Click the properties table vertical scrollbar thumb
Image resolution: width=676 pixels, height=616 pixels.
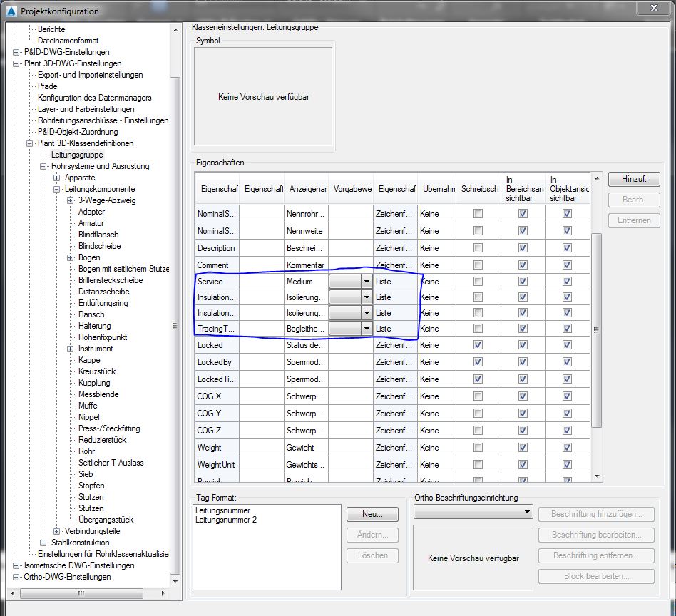tap(597, 330)
